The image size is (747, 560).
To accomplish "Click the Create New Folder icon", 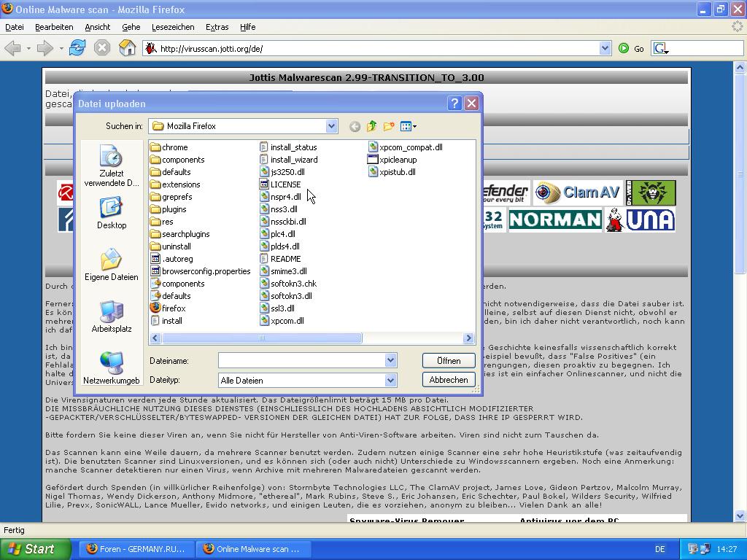I will (388, 126).
